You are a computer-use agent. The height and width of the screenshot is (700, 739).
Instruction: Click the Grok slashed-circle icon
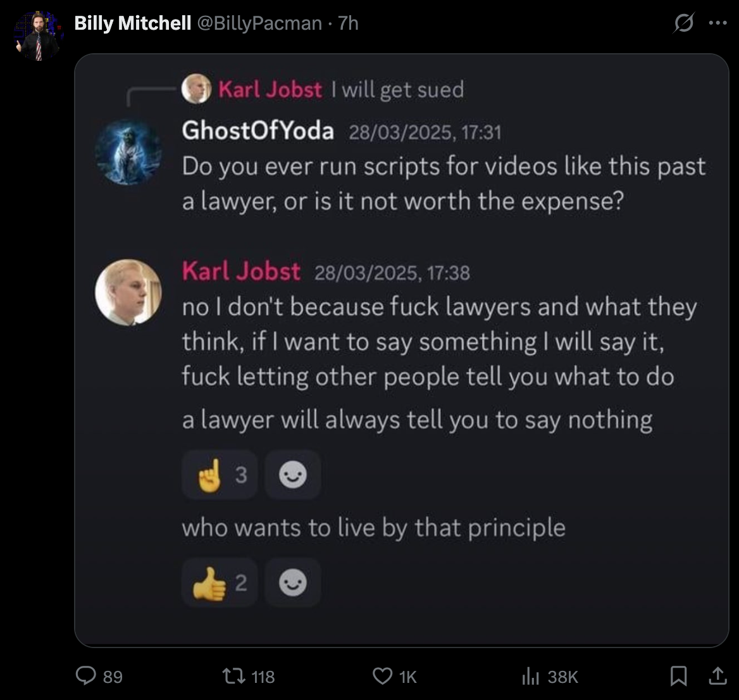tap(684, 24)
